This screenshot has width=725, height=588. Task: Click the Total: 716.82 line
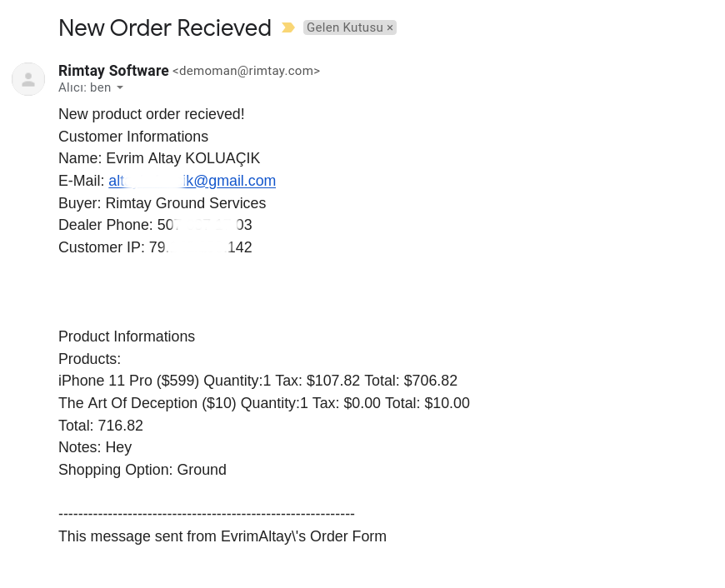[x=101, y=426]
